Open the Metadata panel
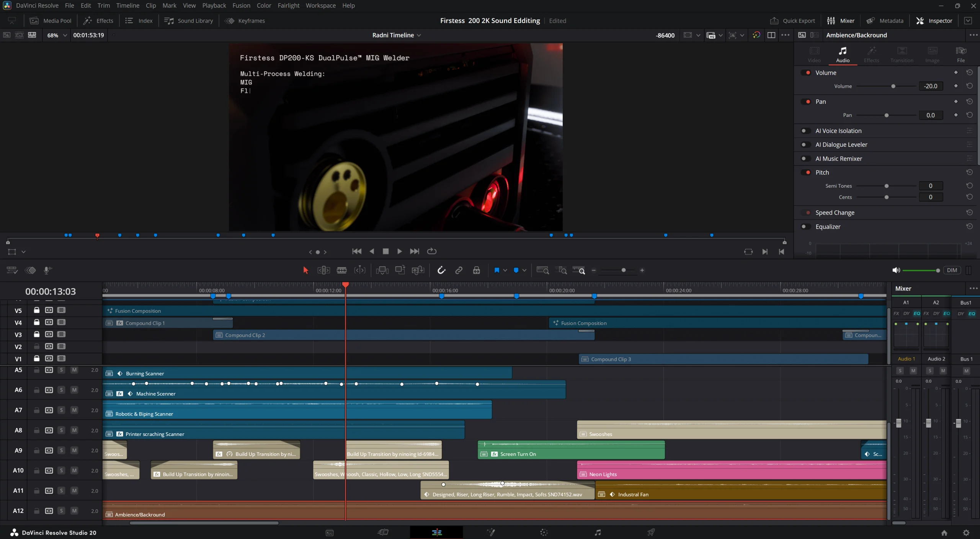Image resolution: width=980 pixels, height=539 pixels. (885, 21)
